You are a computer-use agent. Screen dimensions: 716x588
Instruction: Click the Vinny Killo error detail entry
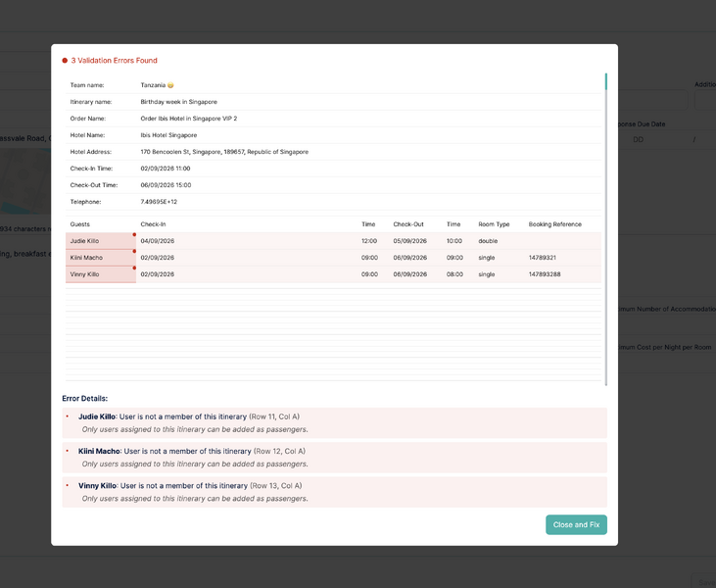[334, 492]
